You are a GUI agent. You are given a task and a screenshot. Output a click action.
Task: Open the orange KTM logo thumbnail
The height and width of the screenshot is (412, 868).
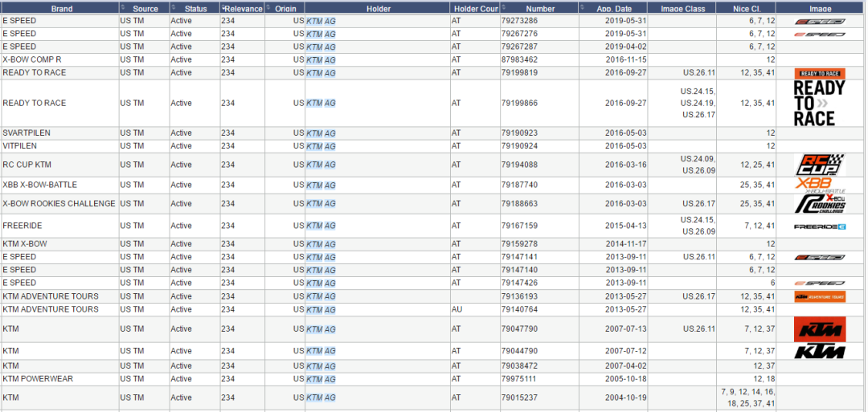[x=819, y=329]
